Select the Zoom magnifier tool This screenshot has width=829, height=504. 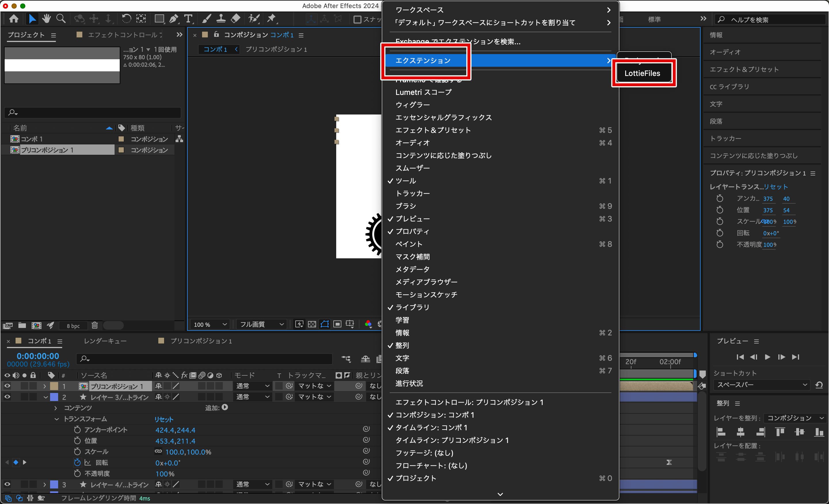[x=61, y=18]
